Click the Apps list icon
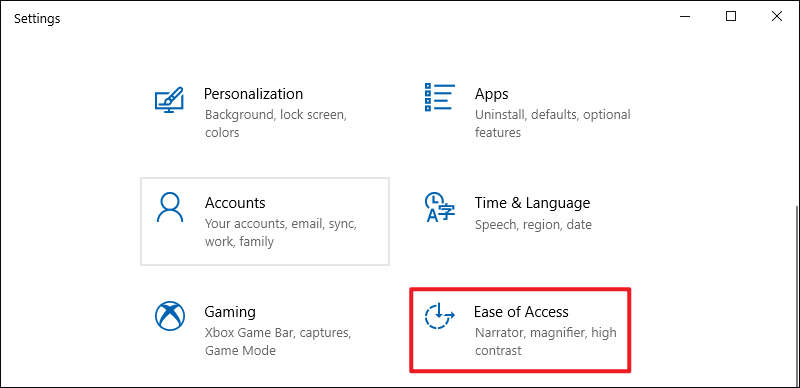 [439, 97]
